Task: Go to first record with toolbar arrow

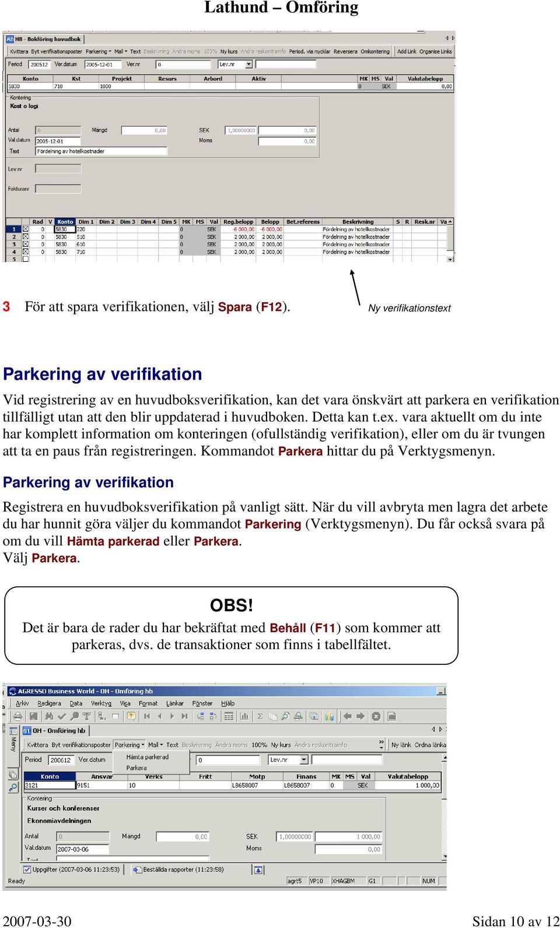Action: [x=146, y=716]
